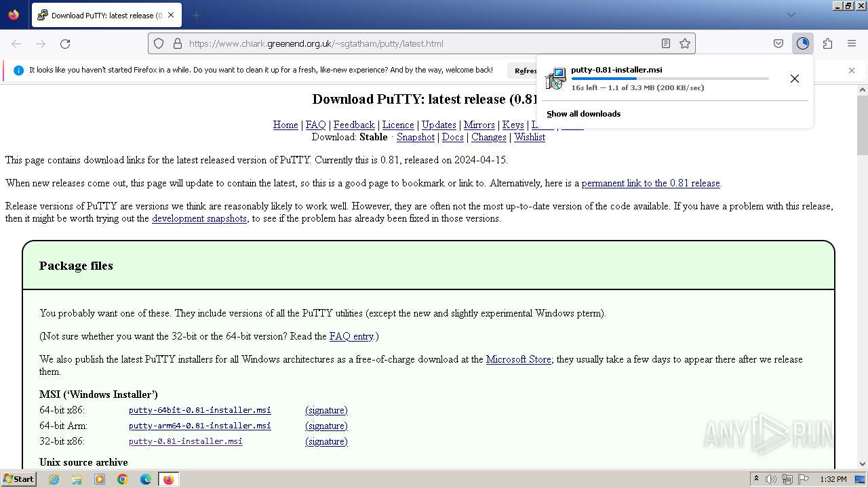
Task: Click the scrollbar down arrow
Action: click(x=862, y=464)
